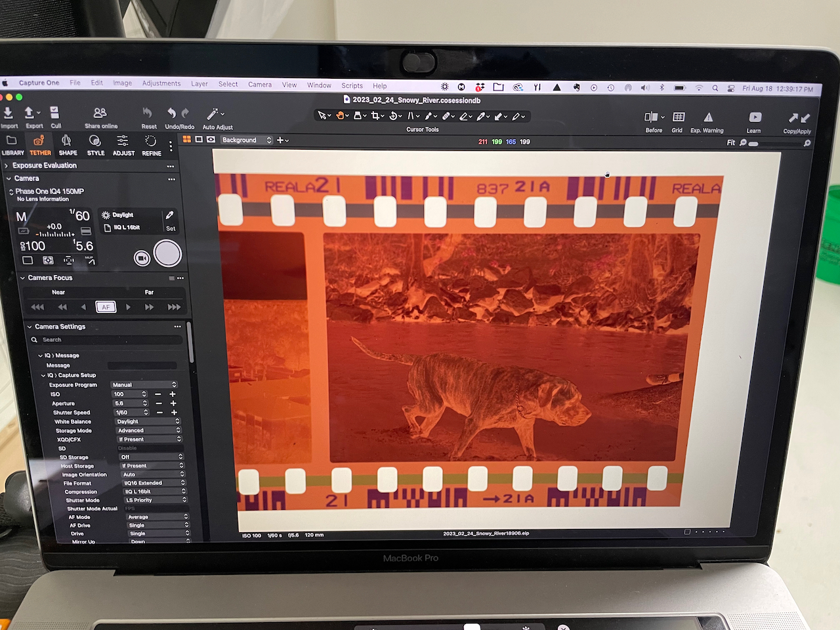
Task: Click the Camera Settings search field
Action: 106,339
